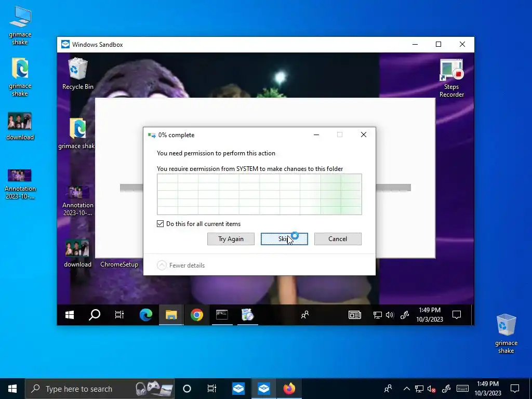Minimize the 0% complete dialog
The image size is (532, 399).
(x=316, y=135)
